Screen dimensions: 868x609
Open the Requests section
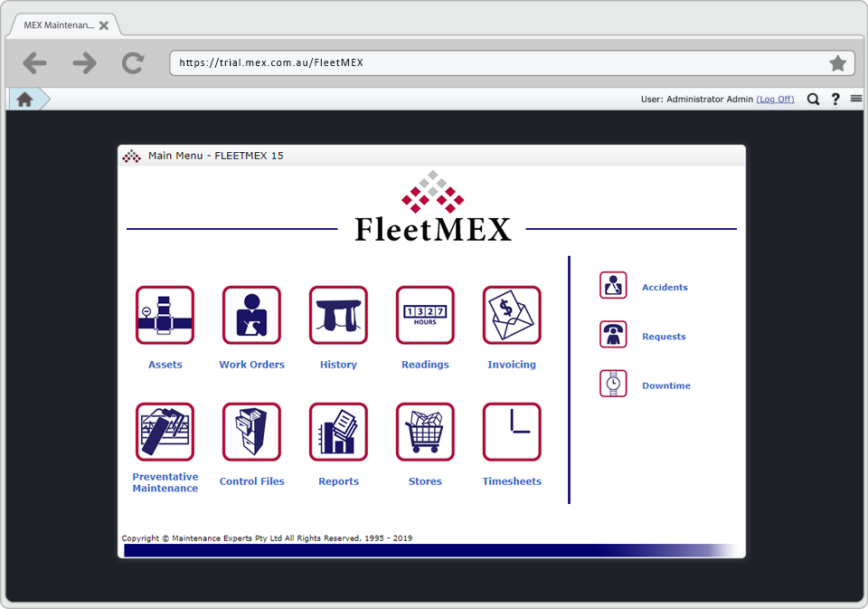click(x=613, y=333)
